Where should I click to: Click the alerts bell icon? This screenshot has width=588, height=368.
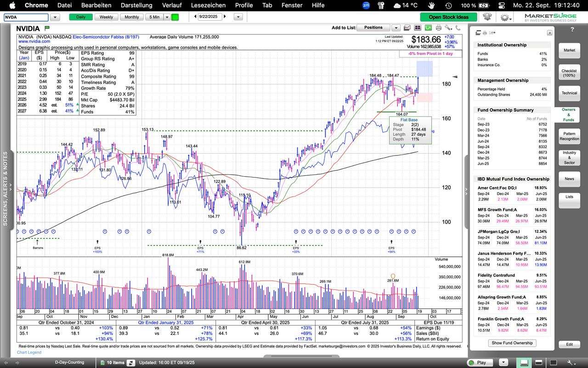(487, 17)
